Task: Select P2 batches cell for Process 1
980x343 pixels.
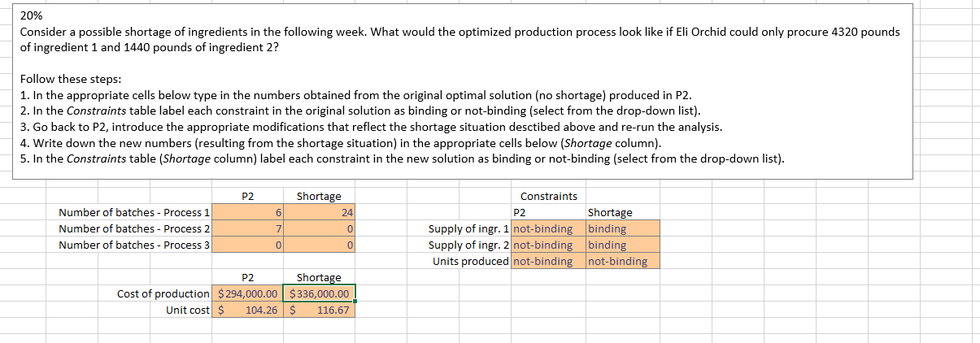Action: point(247,213)
